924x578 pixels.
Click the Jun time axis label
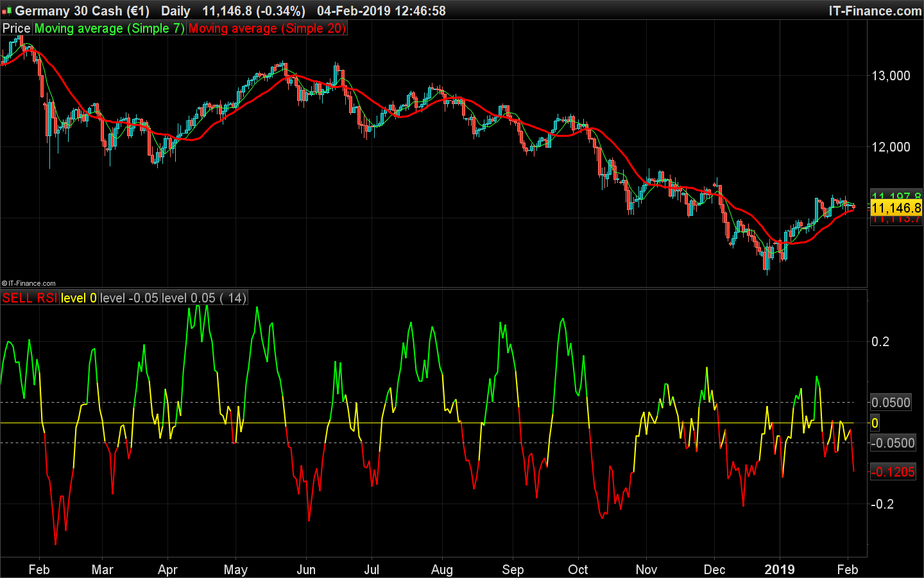point(306,570)
